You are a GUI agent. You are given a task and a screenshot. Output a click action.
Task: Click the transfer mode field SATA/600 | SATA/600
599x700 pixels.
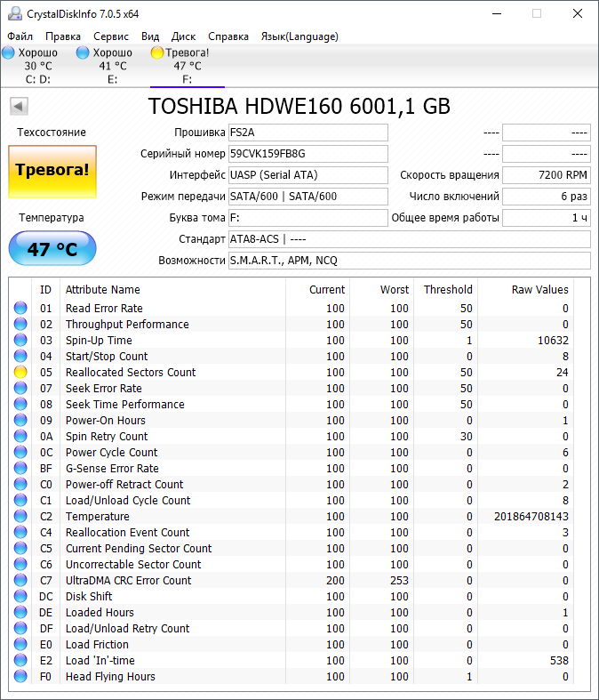[x=308, y=197]
